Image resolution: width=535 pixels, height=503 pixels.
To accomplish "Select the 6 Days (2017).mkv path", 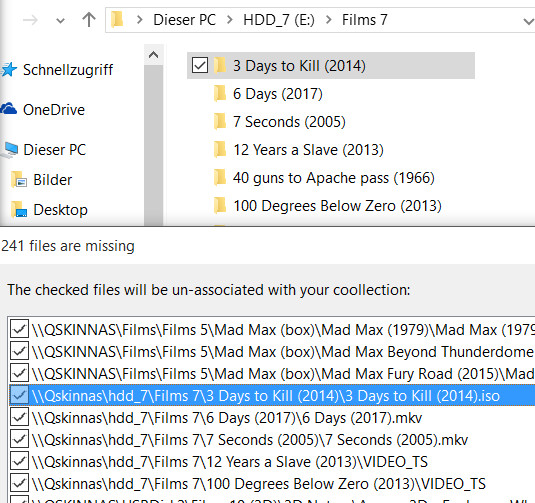I will (227, 418).
